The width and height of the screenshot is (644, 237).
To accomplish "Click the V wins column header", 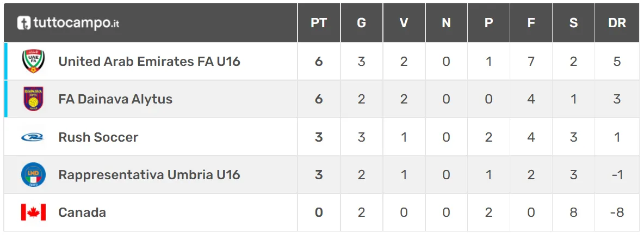I will (404, 23).
